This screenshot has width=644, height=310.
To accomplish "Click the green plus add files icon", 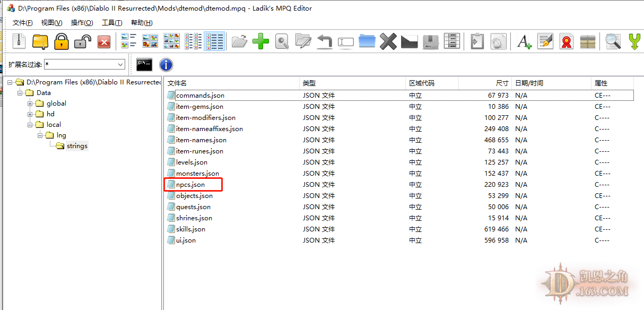I will (260, 41).
